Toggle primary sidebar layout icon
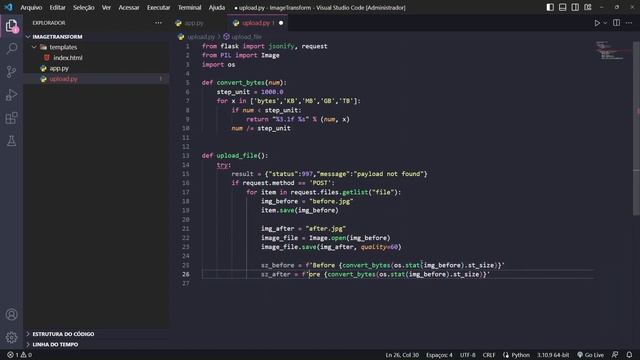This screenshot has height=360, width=640. click(x=550, y=7)
